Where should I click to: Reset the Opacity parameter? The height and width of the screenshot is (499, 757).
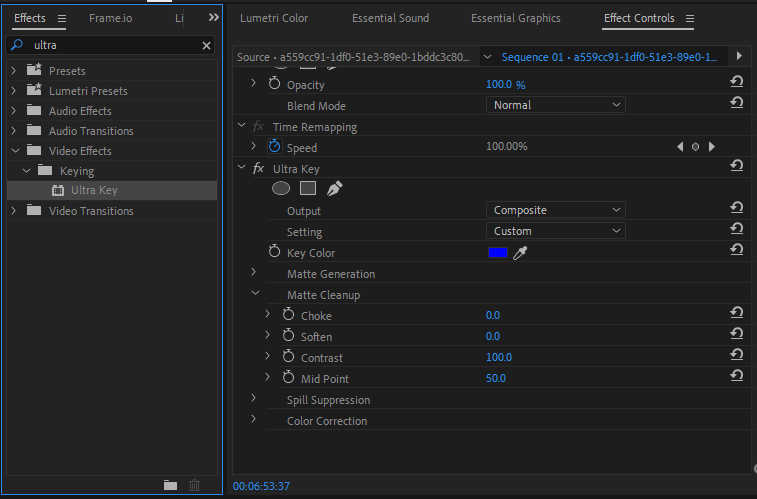tap(736, 82)
